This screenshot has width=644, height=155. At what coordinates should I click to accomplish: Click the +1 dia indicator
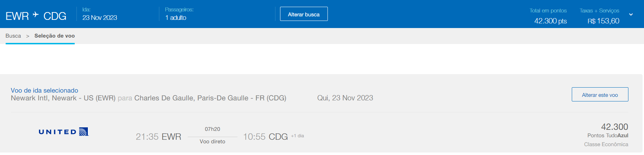297,136
